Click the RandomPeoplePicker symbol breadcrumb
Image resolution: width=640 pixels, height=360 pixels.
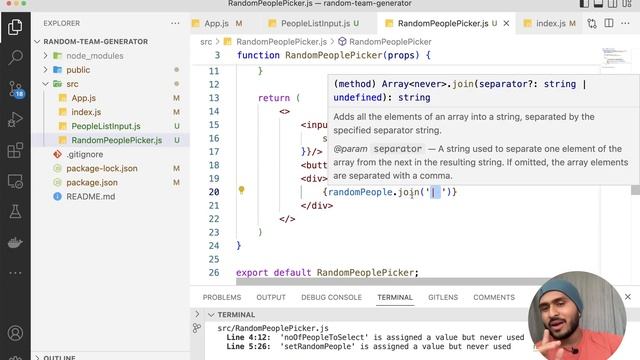(390, 42)
